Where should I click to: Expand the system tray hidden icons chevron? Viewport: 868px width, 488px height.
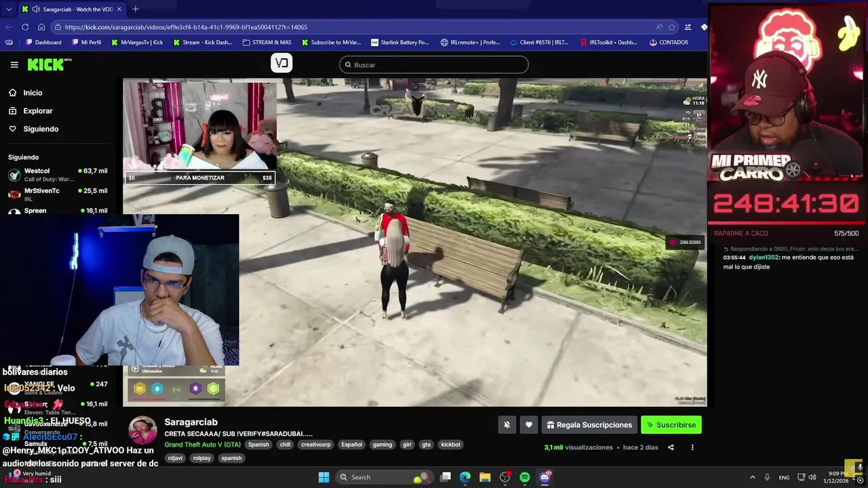coord(752,477)
